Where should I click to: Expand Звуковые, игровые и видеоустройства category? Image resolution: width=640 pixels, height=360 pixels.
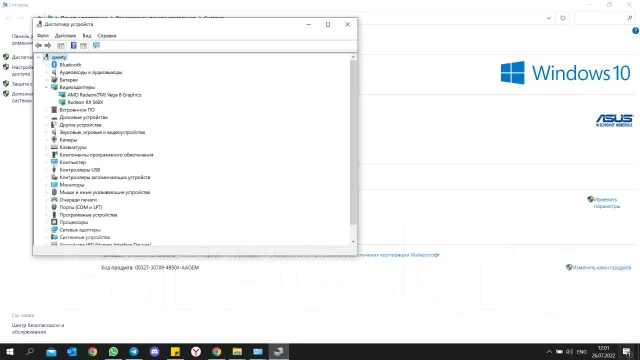46,132
